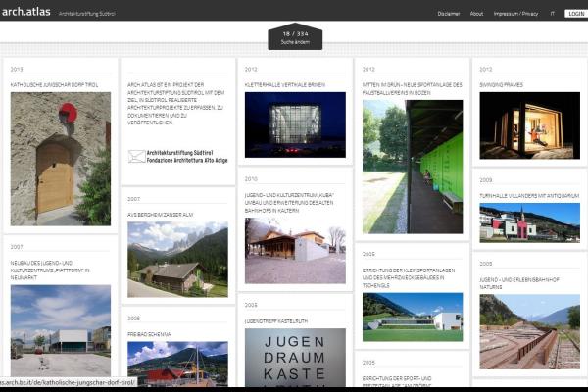The height and width of the screenshot is (392, 588).
Task: Go to Impressum / Privacy
Action: point(515,14)
